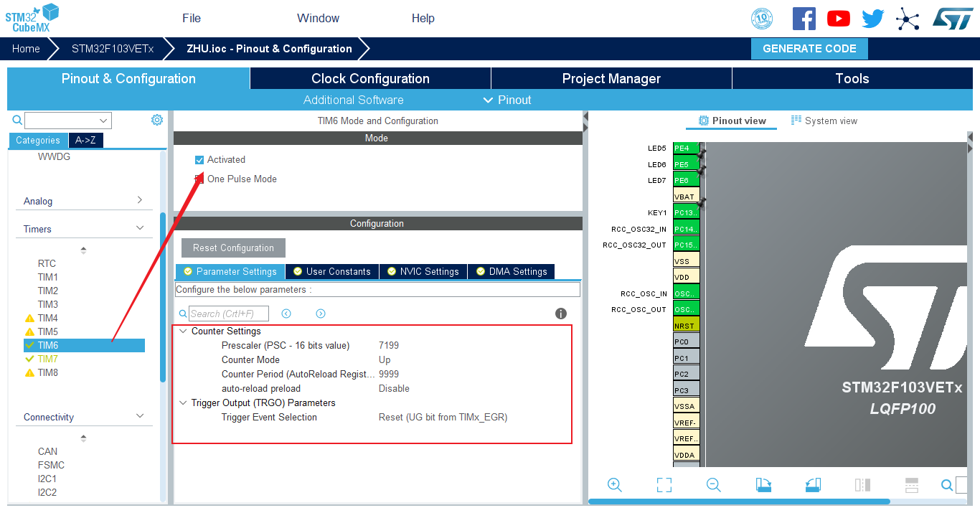Toggle the One Pulse Mode checkbox

click(199, 179)
